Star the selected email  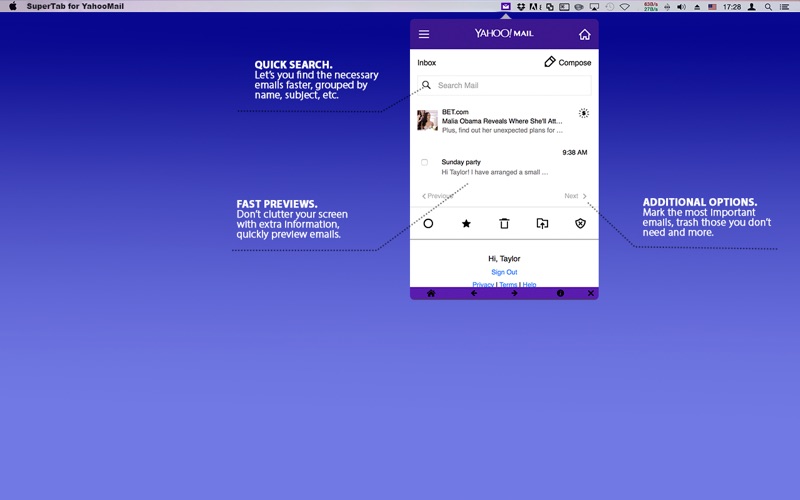pos(466,223)
